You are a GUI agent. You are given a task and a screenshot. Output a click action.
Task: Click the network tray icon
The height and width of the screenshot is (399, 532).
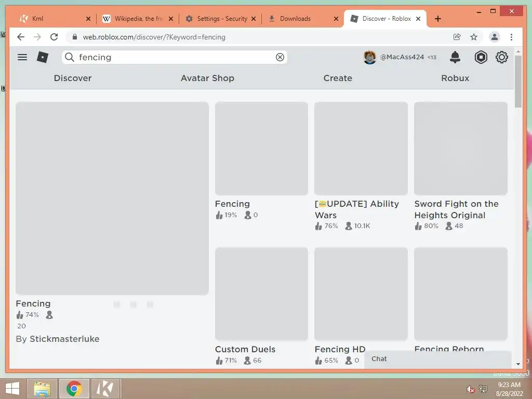[x=483, y=389]
